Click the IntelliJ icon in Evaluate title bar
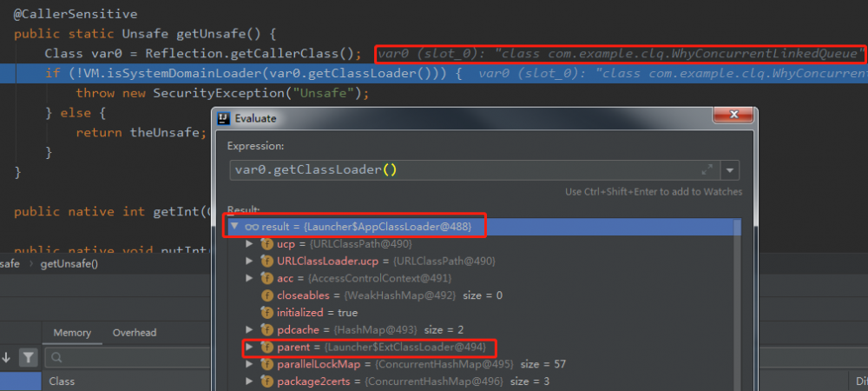Screen dimensions: 868x391 point(223,118)
